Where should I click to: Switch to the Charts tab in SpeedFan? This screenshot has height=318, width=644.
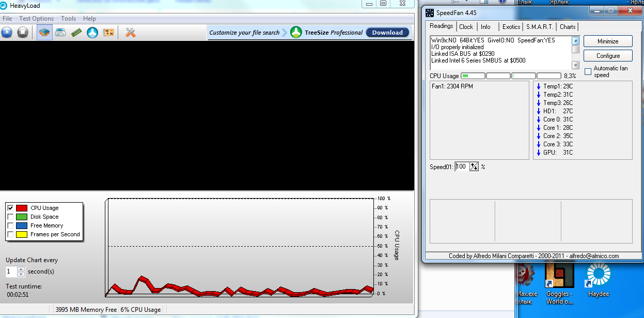coord(567,27)
